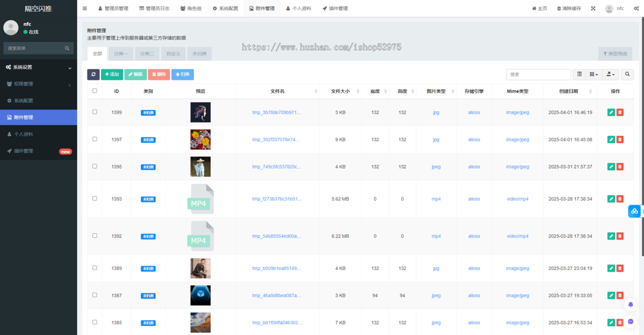Toggle the table view icon button
Image resolution: width=644 pixels, height=335 pixels.
click(x=579, y=75)
